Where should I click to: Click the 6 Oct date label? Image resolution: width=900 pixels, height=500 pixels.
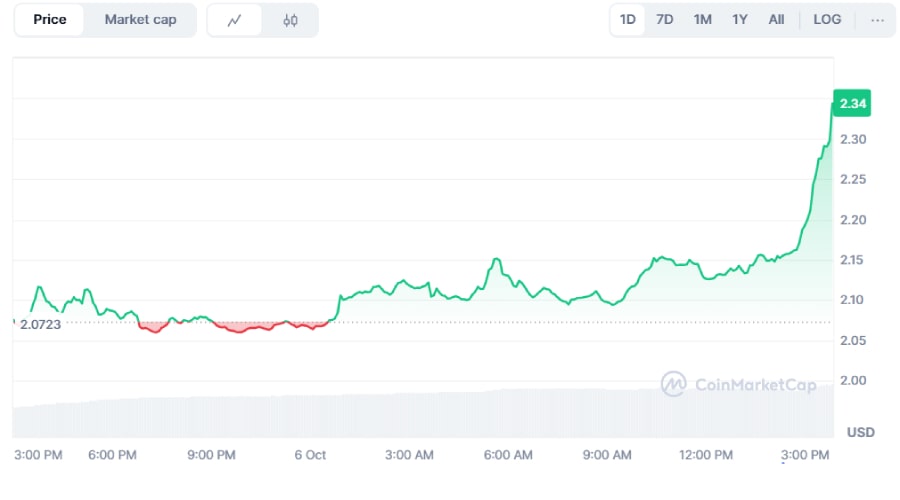(x=310, y=455)
